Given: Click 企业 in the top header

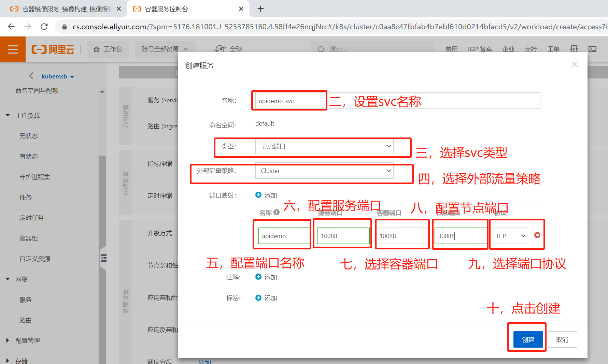Looking at the screenshot, I should click(x=508, y=49).
